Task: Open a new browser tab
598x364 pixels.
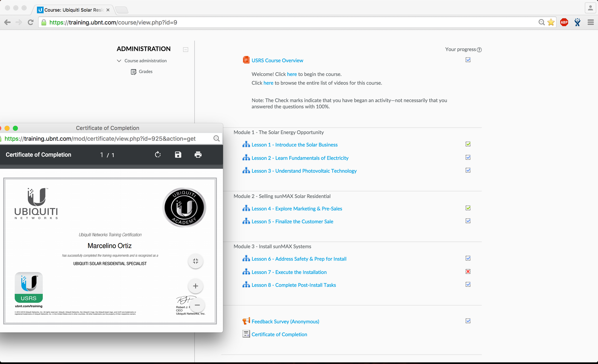Action: (x=122, y=10)
